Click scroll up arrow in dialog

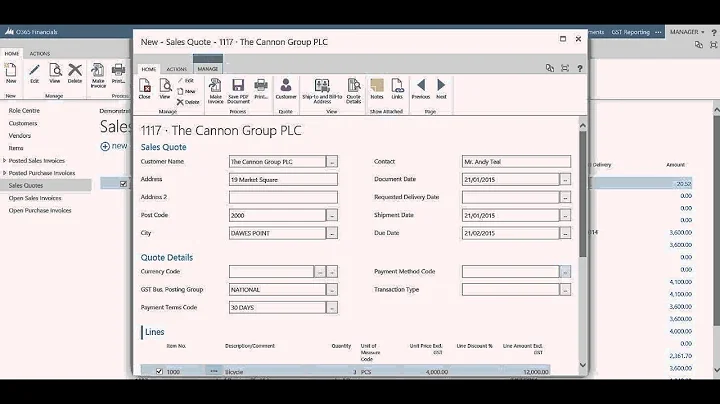click(x=583, y=125)
